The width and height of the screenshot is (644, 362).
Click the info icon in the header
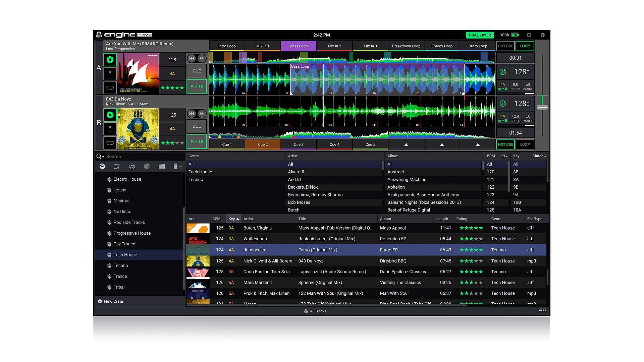[542, 35]
